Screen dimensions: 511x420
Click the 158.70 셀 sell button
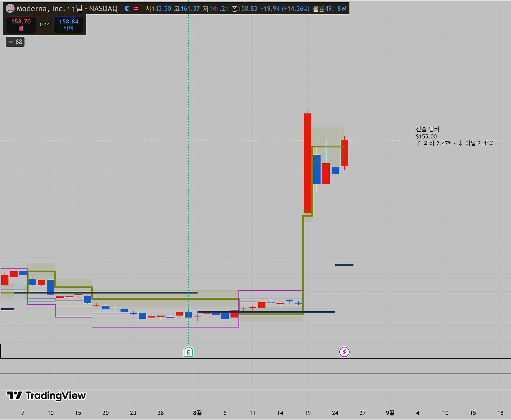point(21,25)
